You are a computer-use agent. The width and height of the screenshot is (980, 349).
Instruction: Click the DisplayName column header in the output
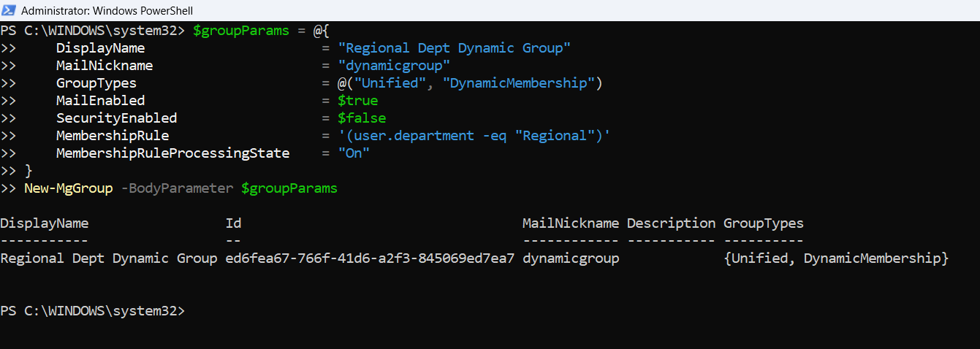45,223
